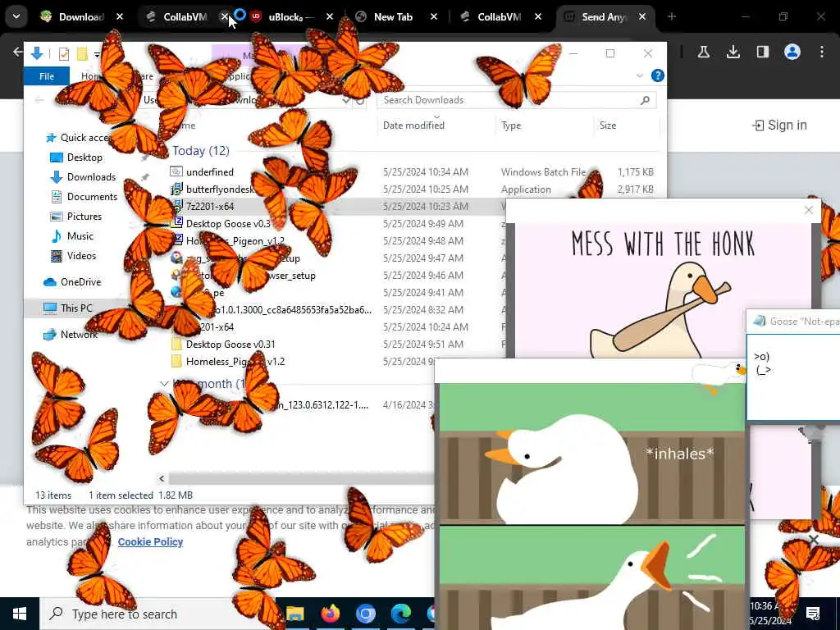Viewport: 840px width, 630px height.
Task: Sort by Size column header
Action: pos(608,126)
